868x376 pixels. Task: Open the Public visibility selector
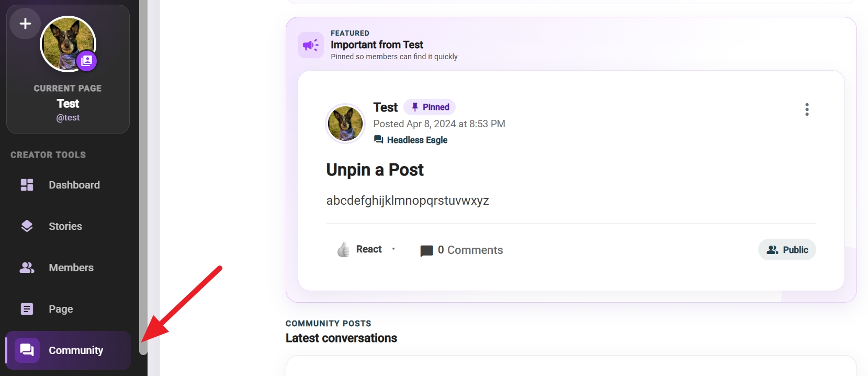pos(787,250)
